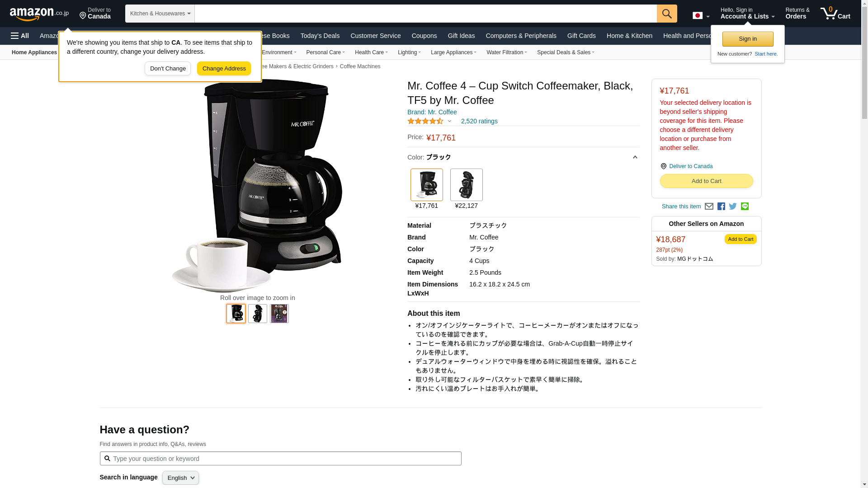Open the shopping cart icon

coord(835,14)
